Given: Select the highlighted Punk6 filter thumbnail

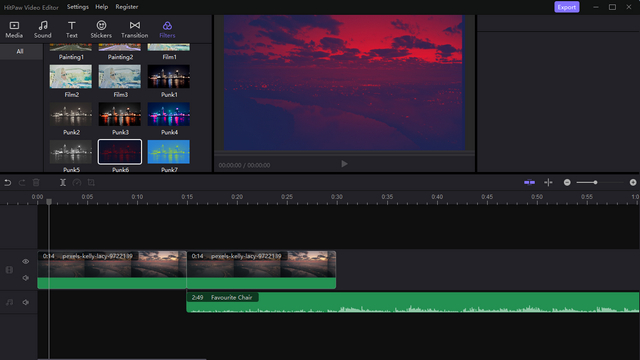Looking at the screenshot, I should (x=120, y=151).
